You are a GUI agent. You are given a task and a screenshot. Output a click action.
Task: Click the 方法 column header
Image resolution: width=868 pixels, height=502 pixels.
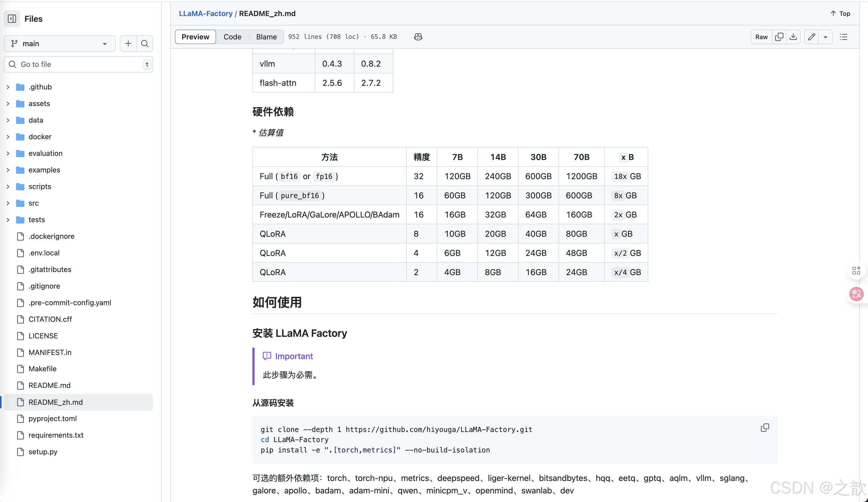[329, 157]
